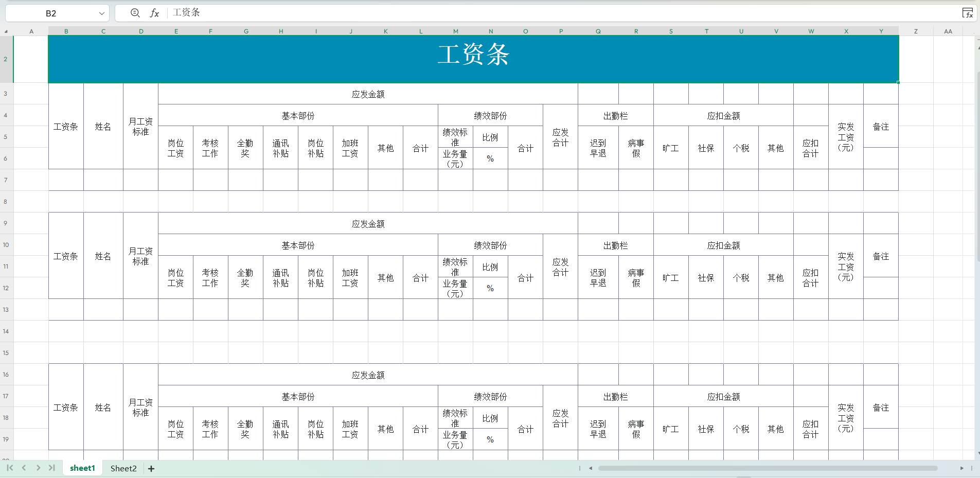Click the first 通讯补贴 cell

[280, 148]
